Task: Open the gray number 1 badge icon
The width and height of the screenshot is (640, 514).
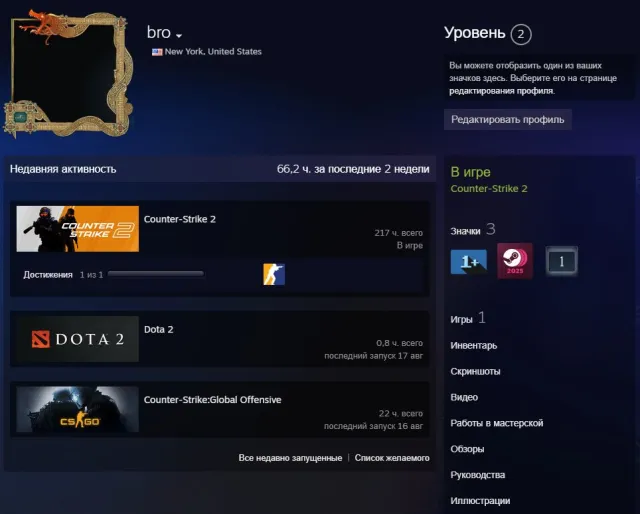Action: point(562,261)
